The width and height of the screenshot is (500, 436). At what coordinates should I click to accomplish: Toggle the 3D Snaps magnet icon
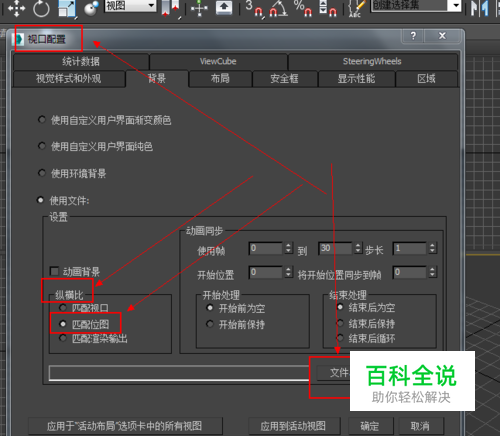254,8
